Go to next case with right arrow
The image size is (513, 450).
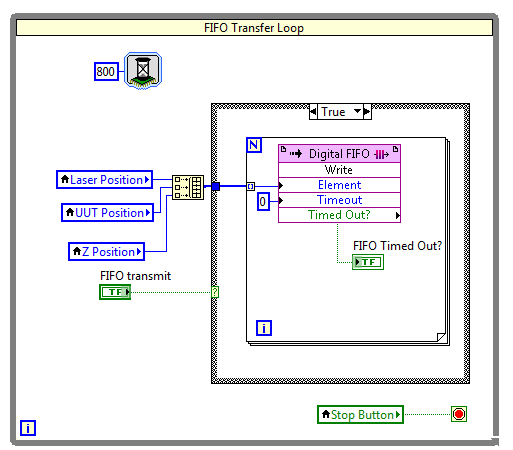click(367, 111)
